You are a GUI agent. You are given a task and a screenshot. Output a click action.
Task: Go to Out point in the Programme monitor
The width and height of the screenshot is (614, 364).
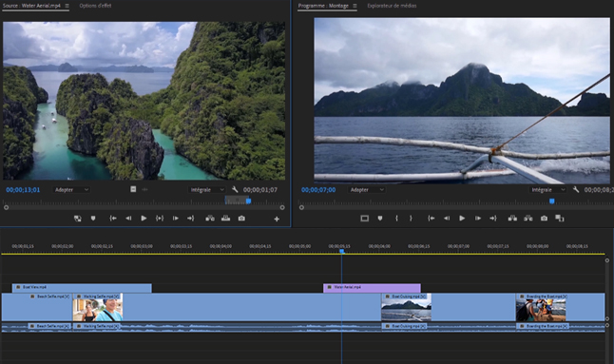(x=493, y=219)
